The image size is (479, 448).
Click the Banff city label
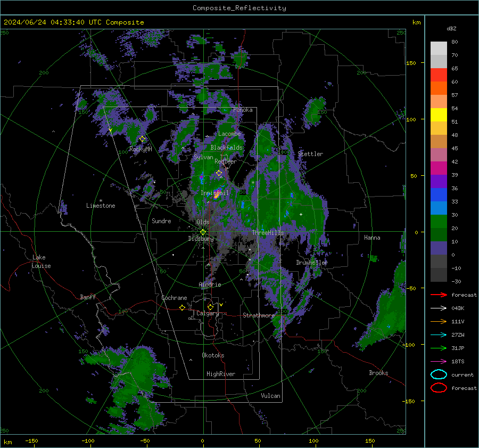[x=88, y=297]
